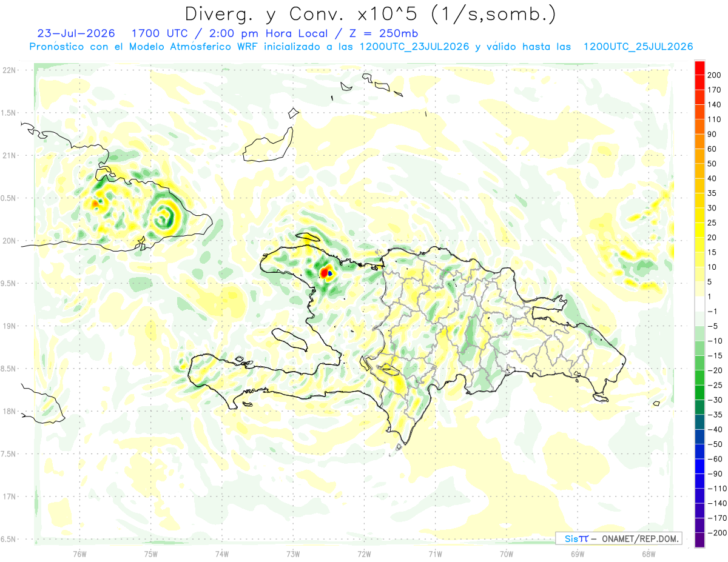Click the '72W' longitude label
The width and height of the screenshot is (728, 562).
click(x=364, y=554)
